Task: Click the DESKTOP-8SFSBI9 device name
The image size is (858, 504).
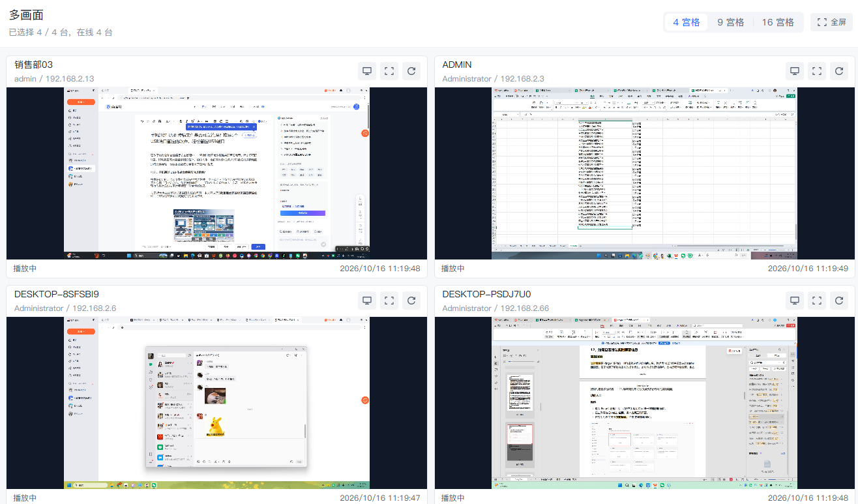Action: click(x=57, y=294)
